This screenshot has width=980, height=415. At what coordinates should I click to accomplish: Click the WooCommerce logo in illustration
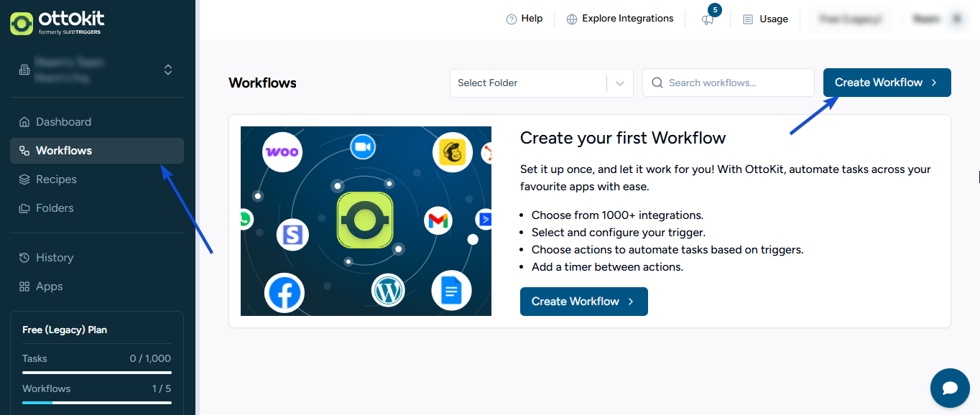point(282,151)
